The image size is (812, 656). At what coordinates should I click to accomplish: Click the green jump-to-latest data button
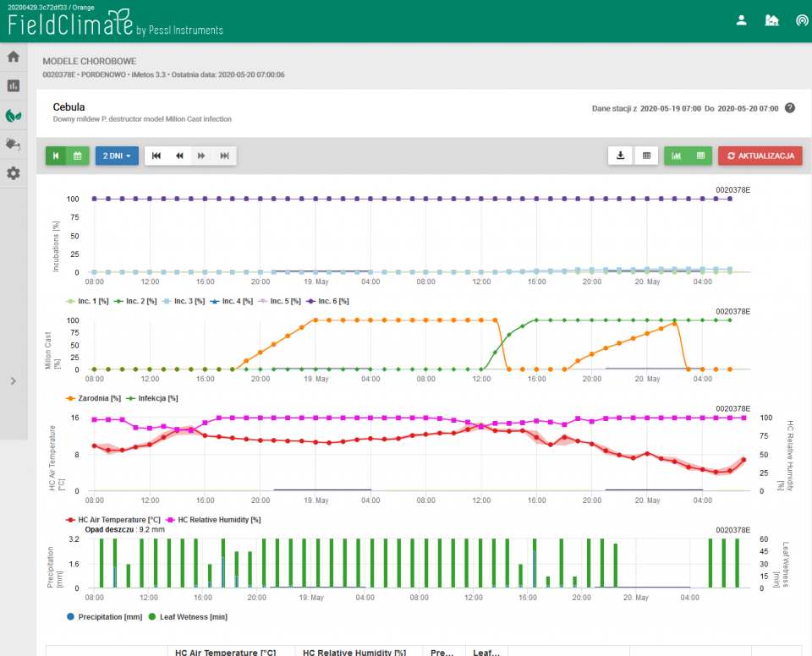56,156
